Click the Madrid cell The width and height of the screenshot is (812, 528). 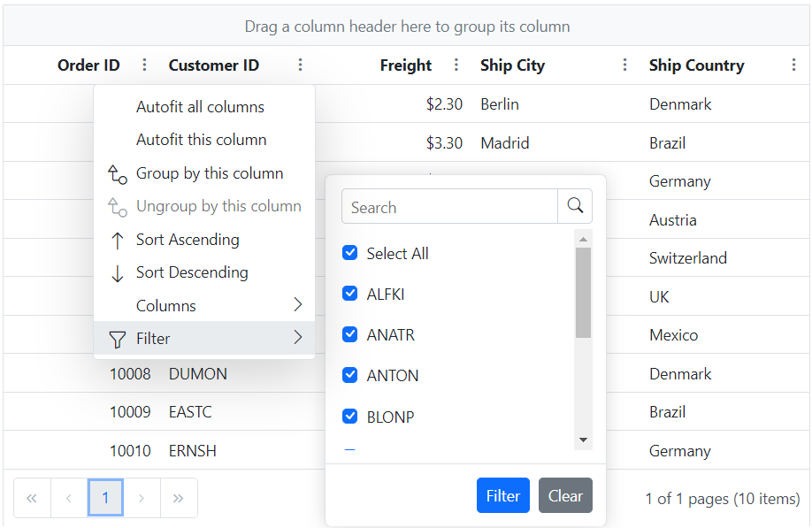pyautogui.click(x=505, y=143)
